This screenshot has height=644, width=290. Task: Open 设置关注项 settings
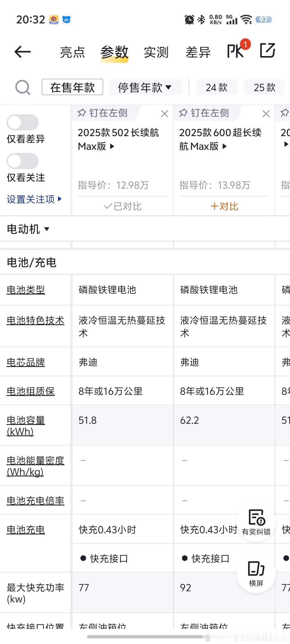click(x=34, y=199)
